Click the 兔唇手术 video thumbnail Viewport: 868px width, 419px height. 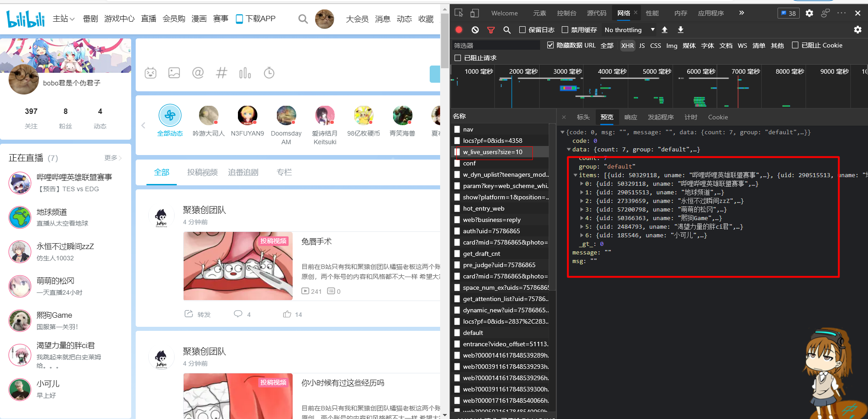click(238, 266)
